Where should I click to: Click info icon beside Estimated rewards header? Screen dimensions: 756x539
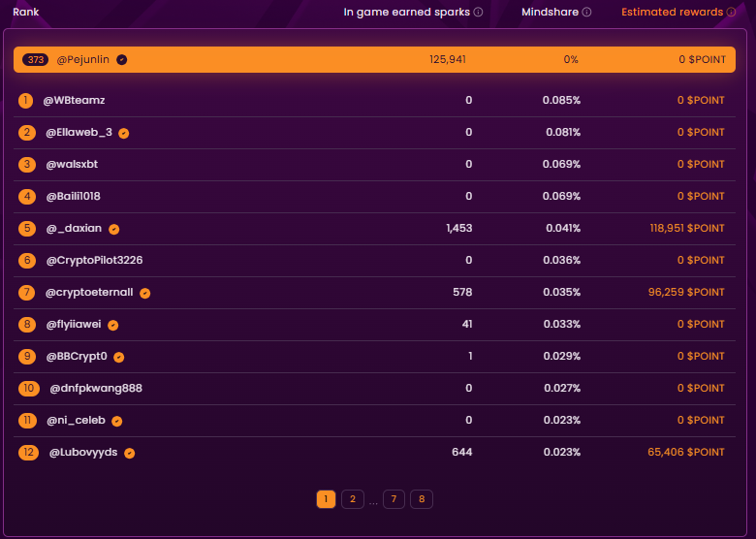tap(731, 12)
